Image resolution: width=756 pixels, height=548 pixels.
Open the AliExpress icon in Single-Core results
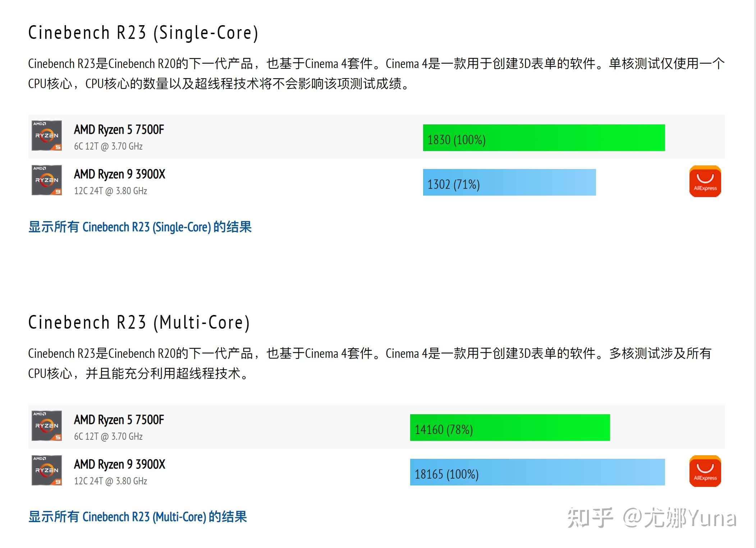click(705, 181)
